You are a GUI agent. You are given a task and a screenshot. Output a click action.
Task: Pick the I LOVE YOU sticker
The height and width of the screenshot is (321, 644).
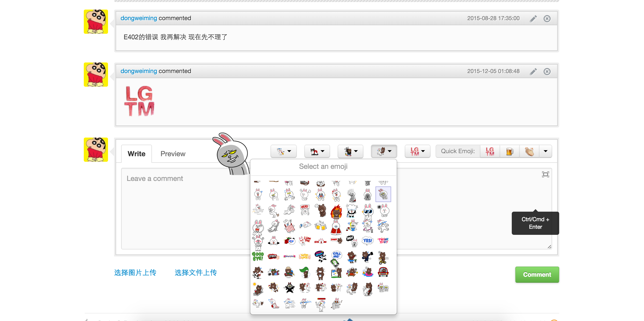[305, 241]
